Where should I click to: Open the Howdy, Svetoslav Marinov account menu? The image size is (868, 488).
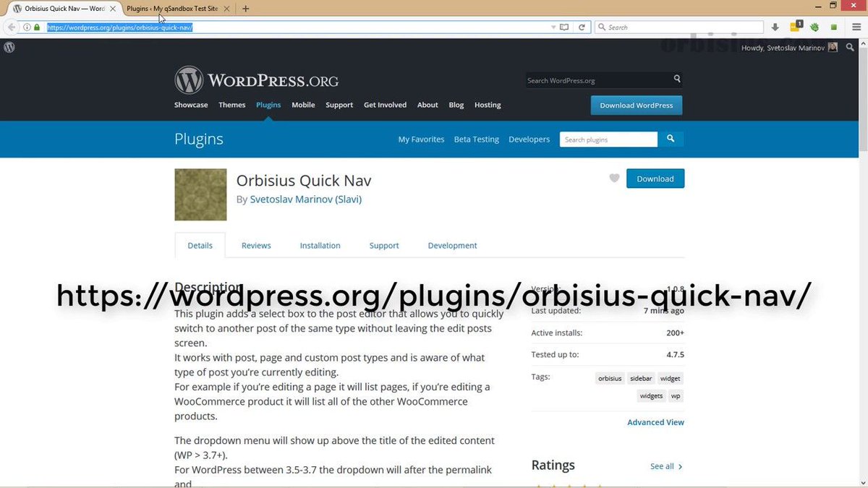click(790, 48)
